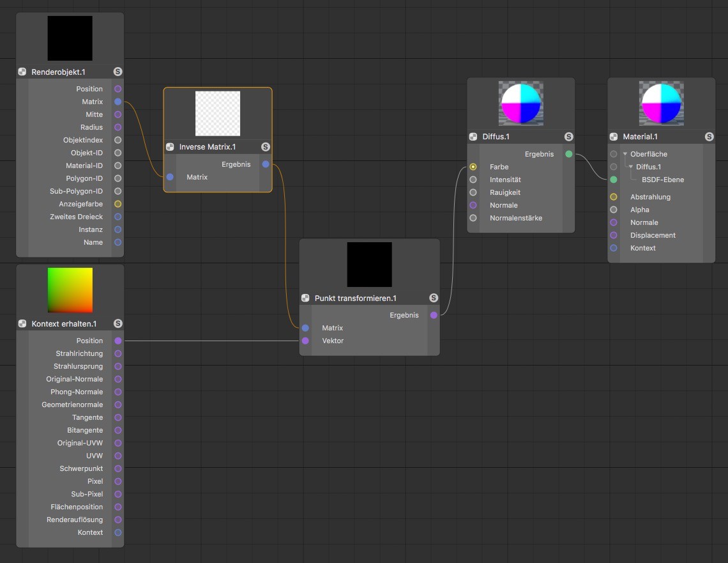Click node icon left of Kontext erhalten.1 title
Viewport: 728px width, 563px height.
click(x=22, y=324)
